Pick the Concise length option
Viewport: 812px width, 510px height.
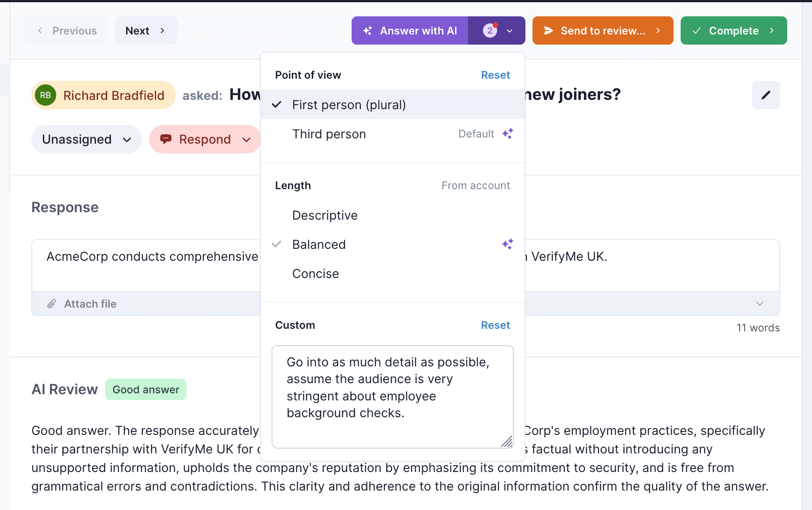tap(315, 274)
